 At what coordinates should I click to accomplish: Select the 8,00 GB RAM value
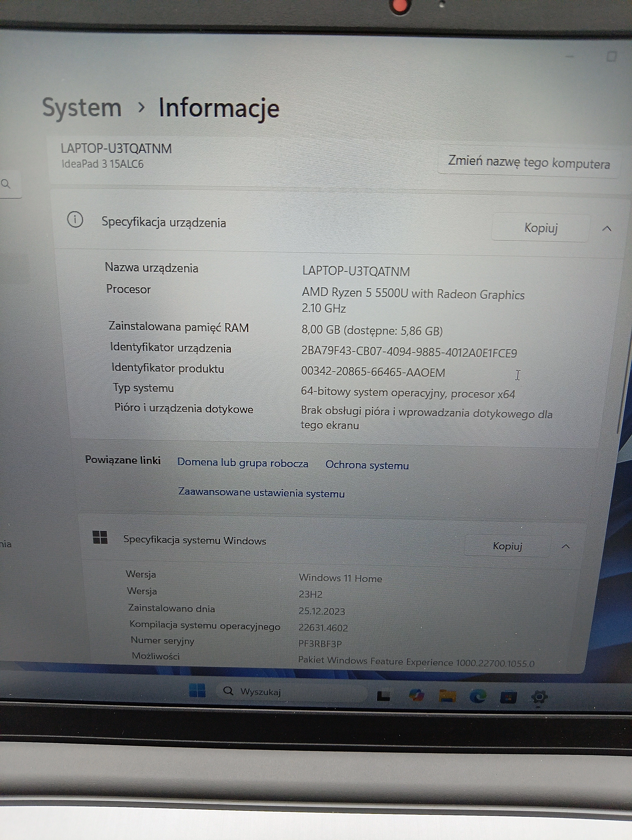tap(372, 330)
